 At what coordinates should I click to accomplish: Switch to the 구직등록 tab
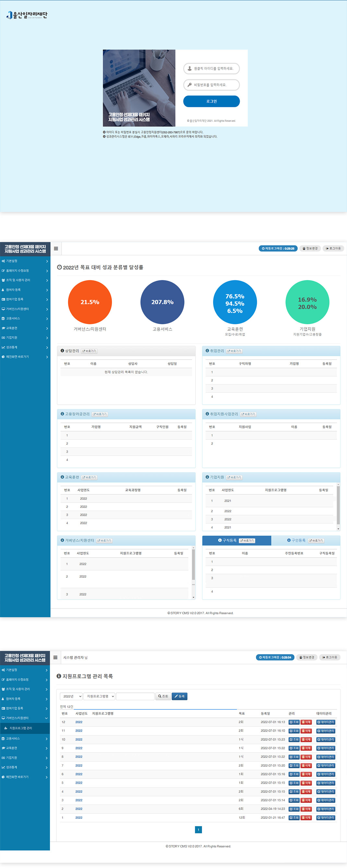pyautogui.click(x=236, y=540)
